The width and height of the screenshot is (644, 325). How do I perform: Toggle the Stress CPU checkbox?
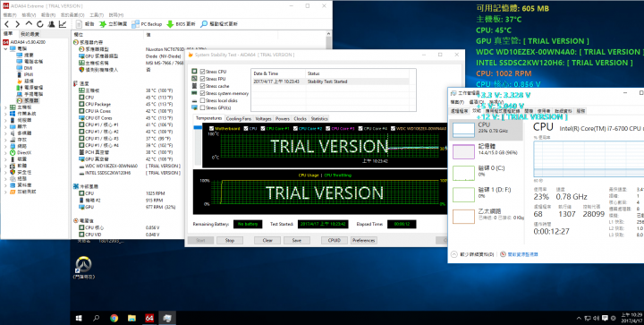(x=202, y=72)
